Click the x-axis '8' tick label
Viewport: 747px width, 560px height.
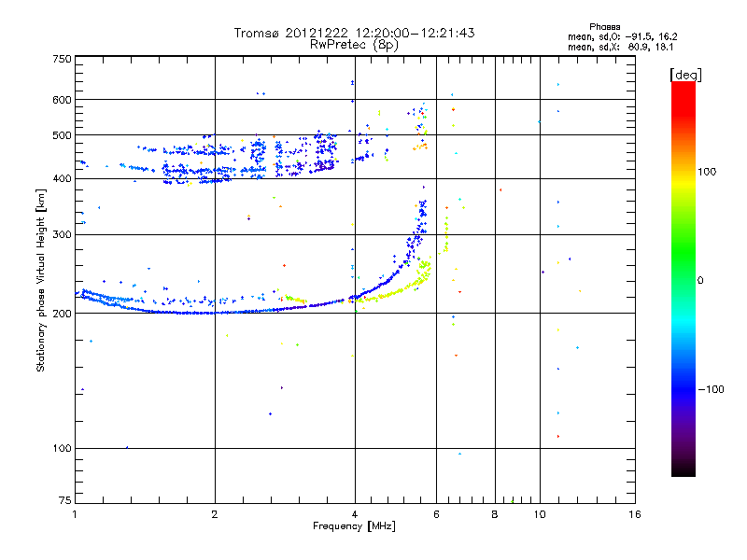[495, 514]
